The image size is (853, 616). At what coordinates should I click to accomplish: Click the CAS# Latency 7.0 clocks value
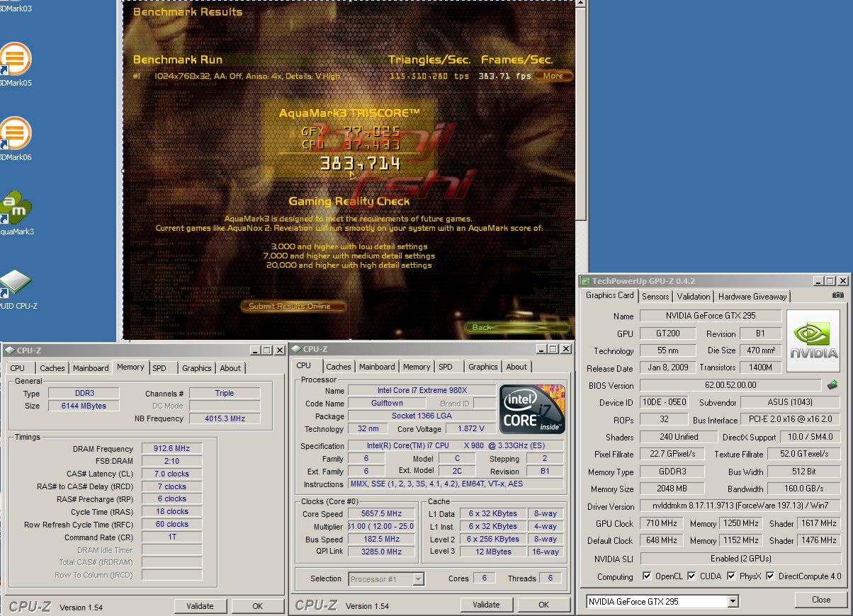click(171, 474)
